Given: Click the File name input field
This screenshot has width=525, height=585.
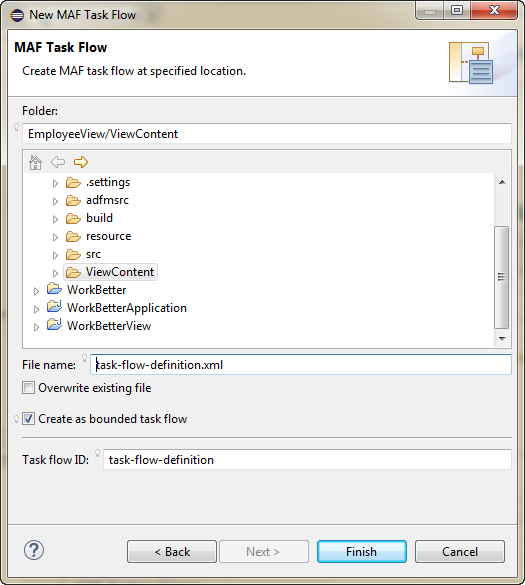Looking at the screenshot, I should pyautogui.click(x=301, y=365).
